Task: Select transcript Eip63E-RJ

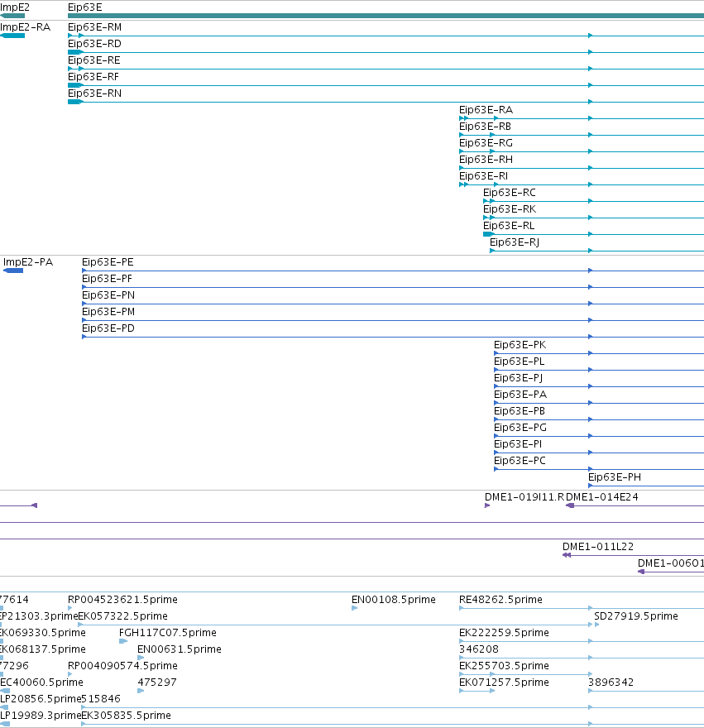Action: click(515, 242)
